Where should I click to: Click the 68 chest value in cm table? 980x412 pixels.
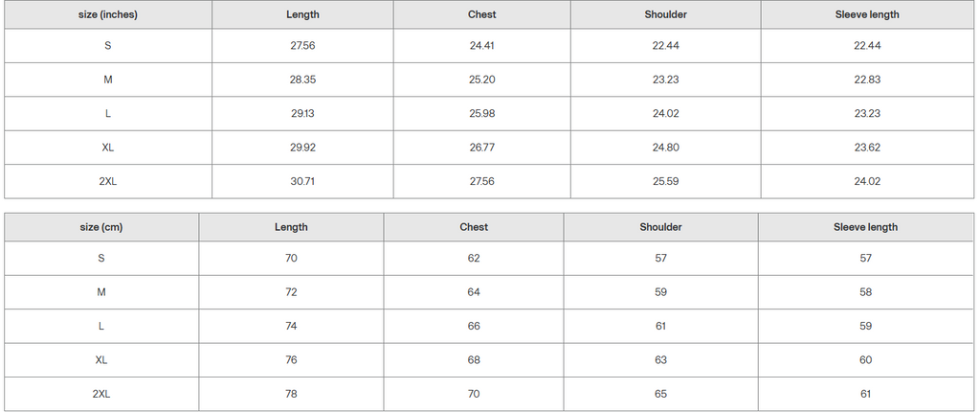[474, 360]
